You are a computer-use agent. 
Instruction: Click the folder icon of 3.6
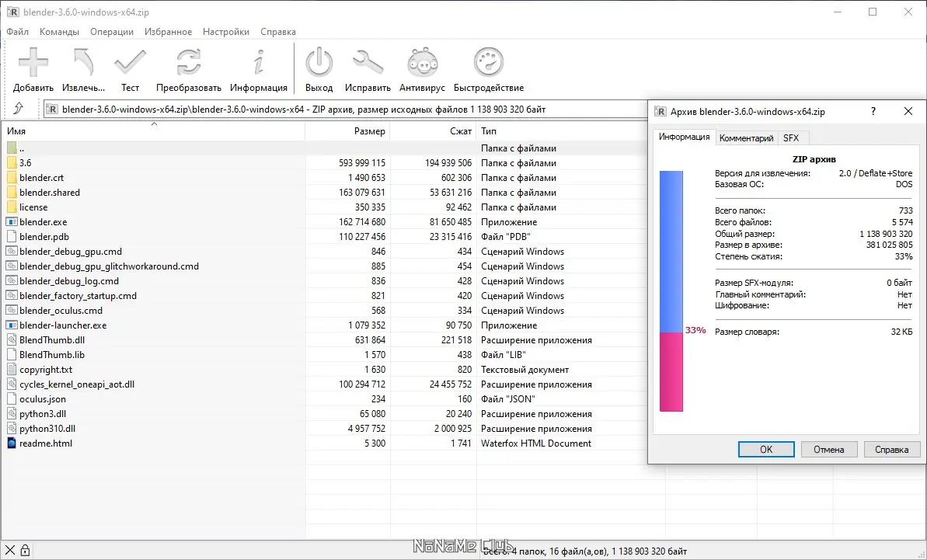11,162
